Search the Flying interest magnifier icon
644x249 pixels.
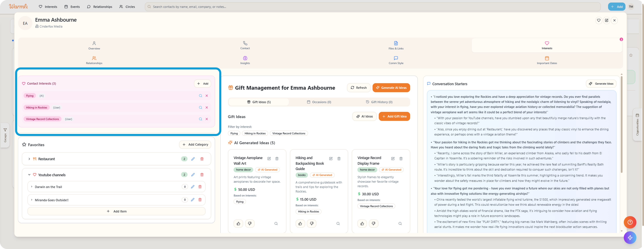(x=200, y=96)
